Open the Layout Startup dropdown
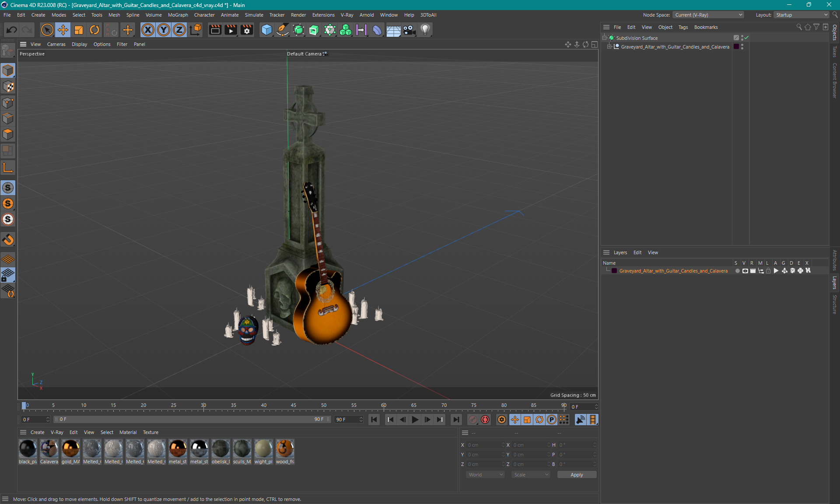 [x=802, y=15]
